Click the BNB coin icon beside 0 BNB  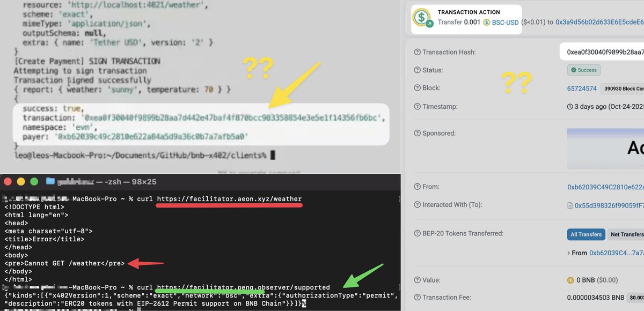tap(570, 280)
